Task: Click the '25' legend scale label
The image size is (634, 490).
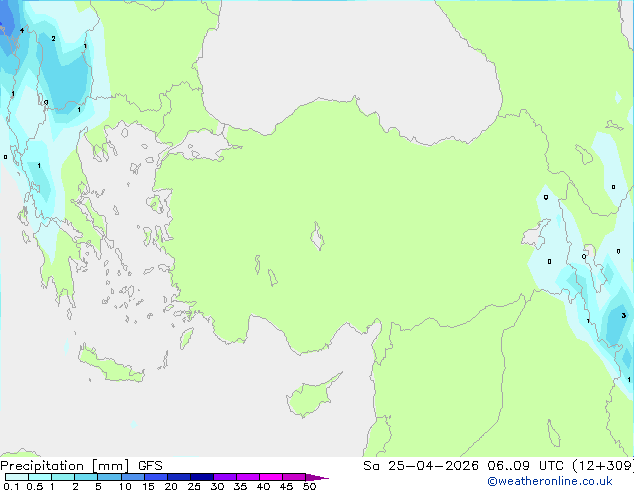Action: pos(194,486)
